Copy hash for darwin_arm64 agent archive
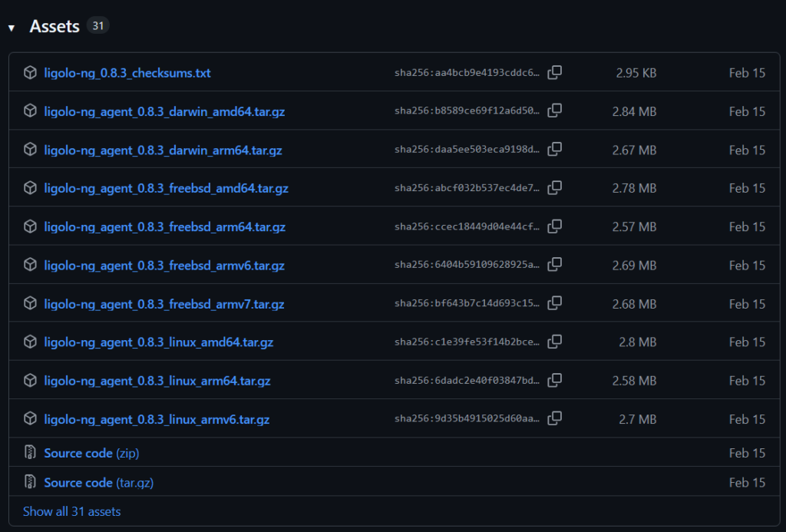Image resolution: width=786 pixels, height=532 pixels. point(554,150)
